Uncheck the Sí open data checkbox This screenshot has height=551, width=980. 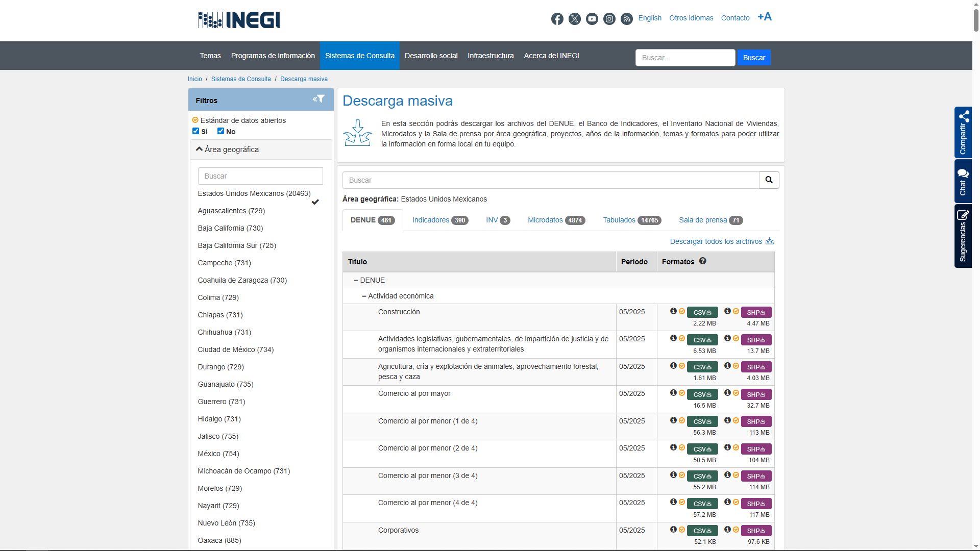[x=195, y=131]
